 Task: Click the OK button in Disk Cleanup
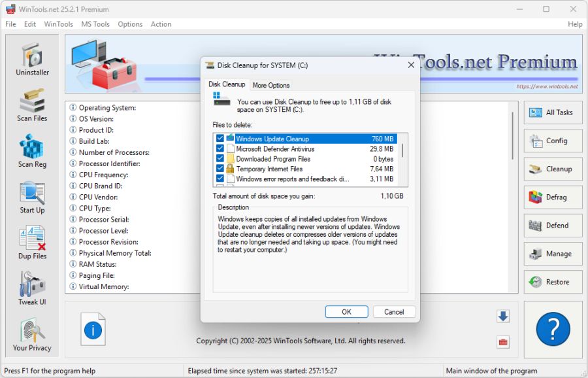pos(346,311)
